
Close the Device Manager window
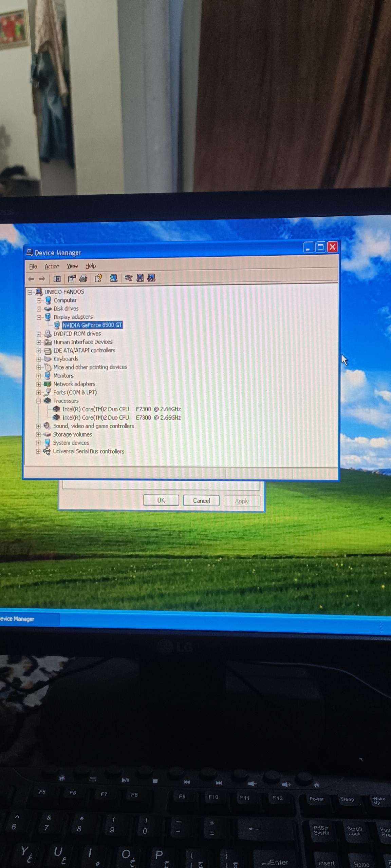tap(332, 247)
